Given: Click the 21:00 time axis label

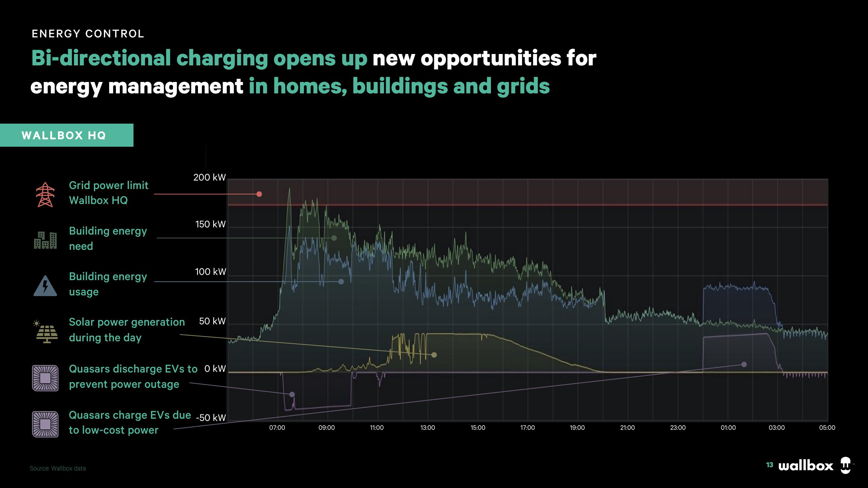Looking at the screenshot, I should tap(627, 428).
